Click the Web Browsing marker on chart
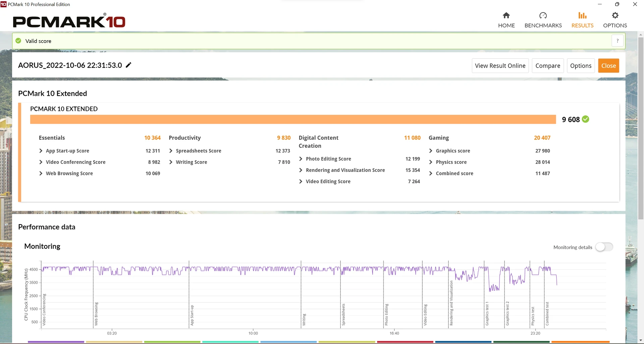Viewport: 644px width, 344px height. pos(96,314)
